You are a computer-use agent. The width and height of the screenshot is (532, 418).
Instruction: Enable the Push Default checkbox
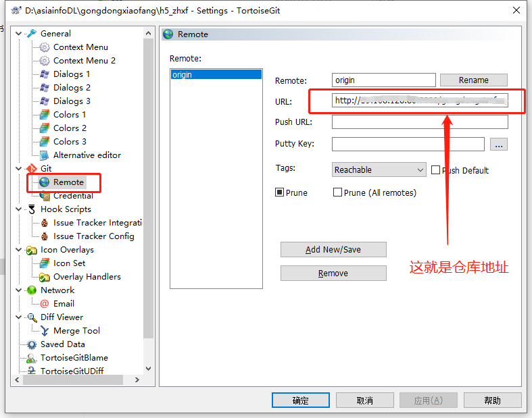coord(435,170)
